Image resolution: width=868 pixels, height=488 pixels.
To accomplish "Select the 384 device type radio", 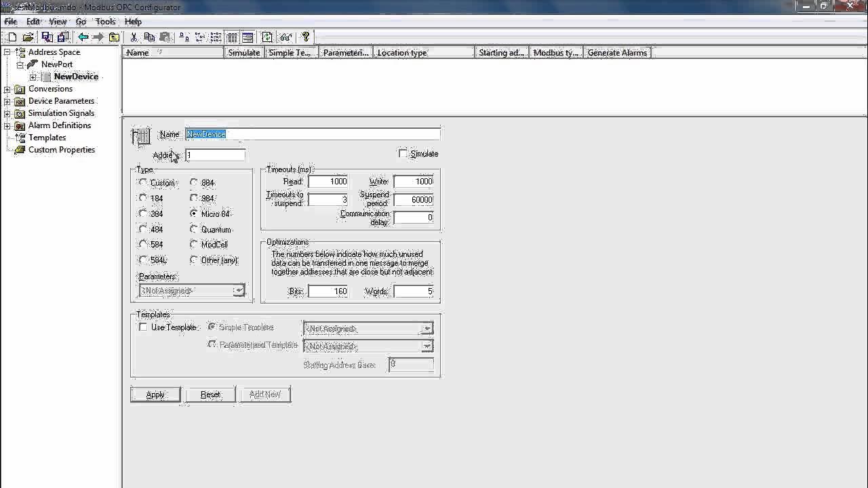I will pyautogui.click(x=142, y=213).
